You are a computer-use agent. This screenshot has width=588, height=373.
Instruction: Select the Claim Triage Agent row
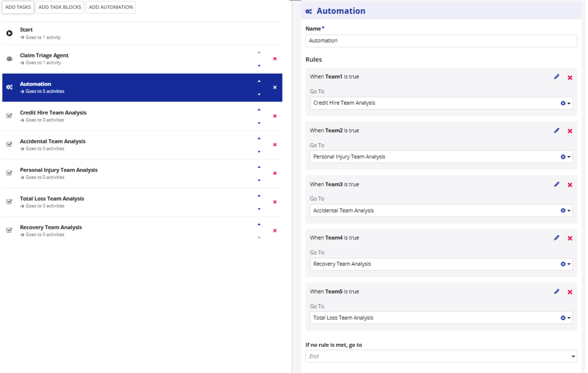tap(142, 59)
